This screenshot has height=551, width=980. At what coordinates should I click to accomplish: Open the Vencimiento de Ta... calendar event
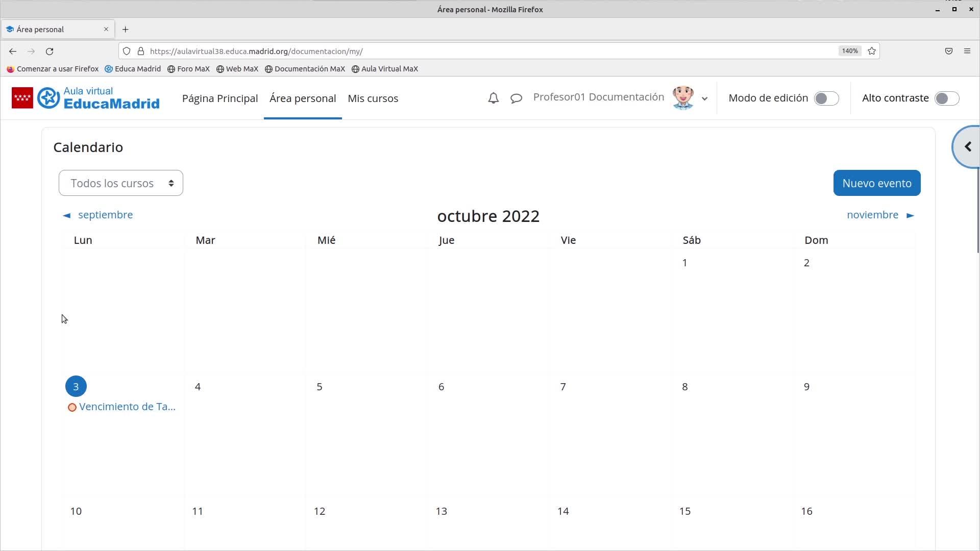(x=127, y=407)
